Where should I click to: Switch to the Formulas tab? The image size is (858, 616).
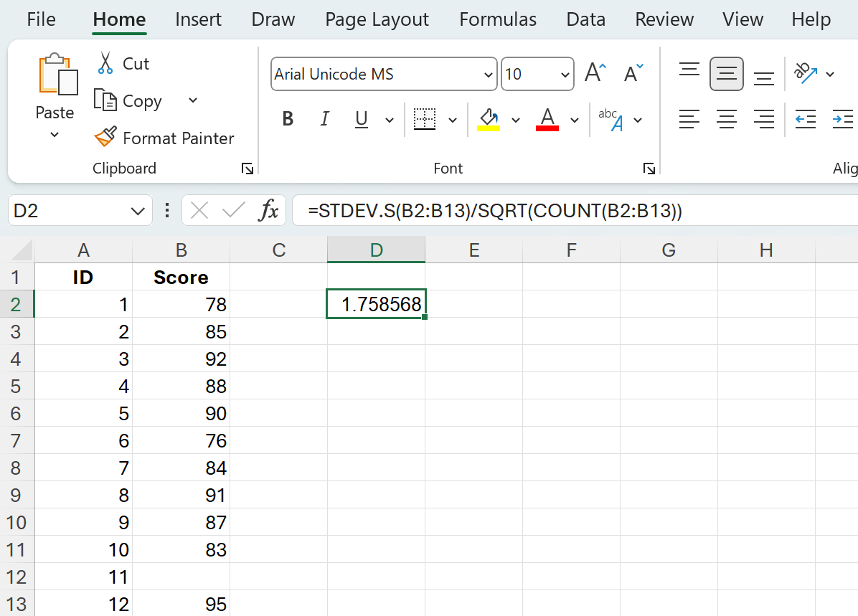498,19
